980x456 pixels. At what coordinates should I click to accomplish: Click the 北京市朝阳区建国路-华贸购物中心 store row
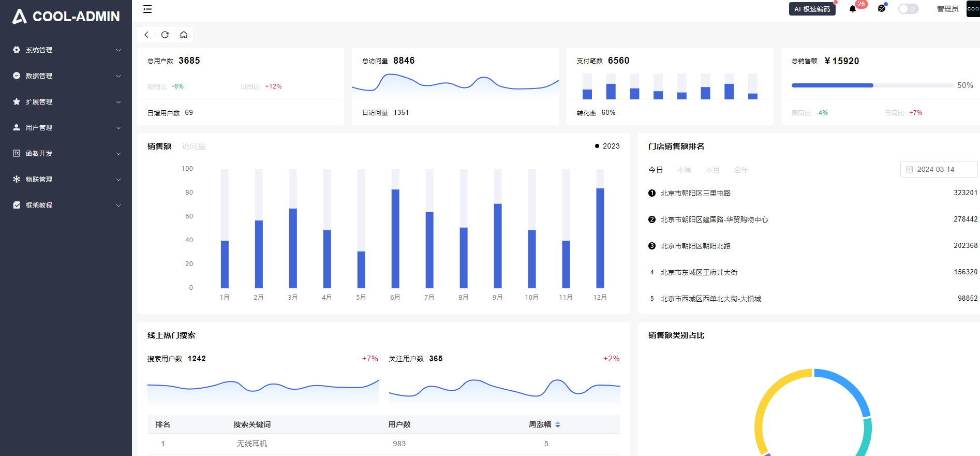[x=813, y=219]
